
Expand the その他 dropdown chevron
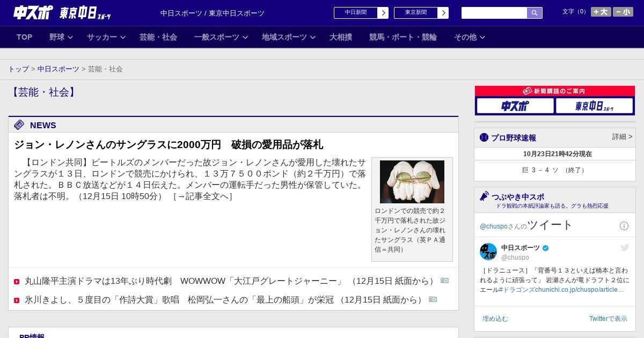482,37
